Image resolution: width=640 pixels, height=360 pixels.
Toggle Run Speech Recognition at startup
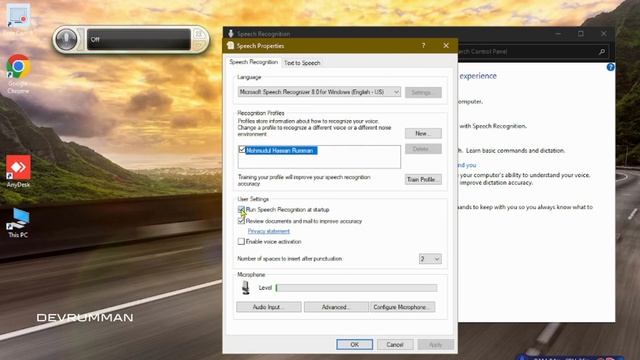(x=241, y=209)
